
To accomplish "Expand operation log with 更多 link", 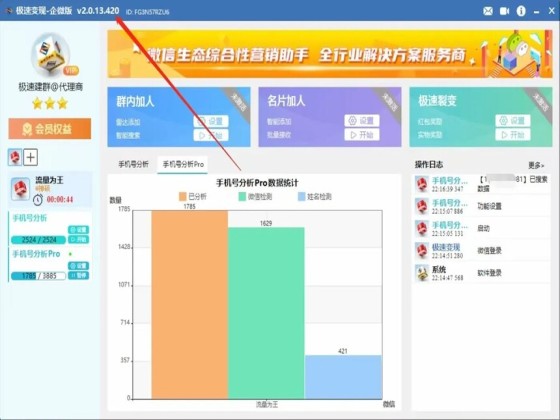I will click(x=536, y=165).
